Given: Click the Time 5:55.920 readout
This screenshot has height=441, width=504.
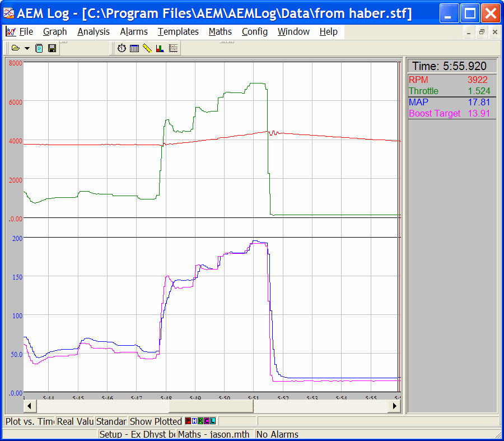Looking at the screenshot, I should point(452,66).
